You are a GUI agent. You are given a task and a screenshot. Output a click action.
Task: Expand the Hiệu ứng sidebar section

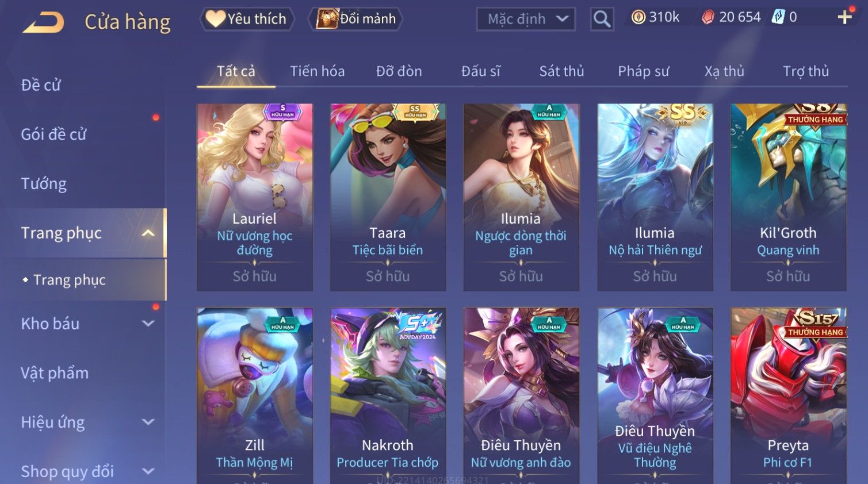(x=148, y=422)
